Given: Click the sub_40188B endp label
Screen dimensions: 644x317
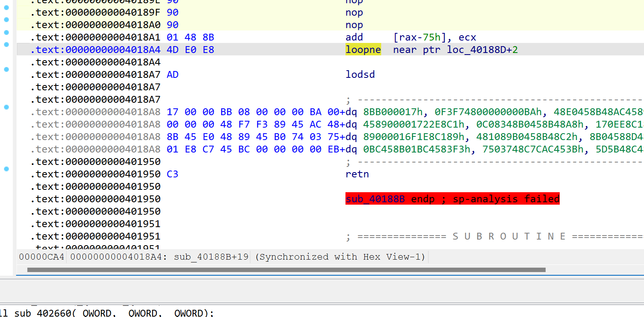Looking at the screenshot, I should (452, 199).
